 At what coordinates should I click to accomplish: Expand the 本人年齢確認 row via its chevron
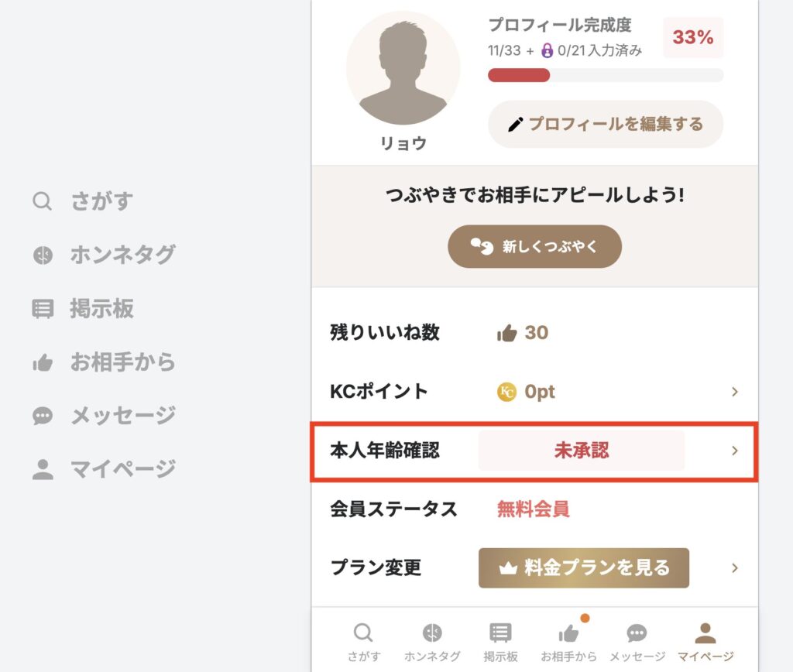coord(734,451)
